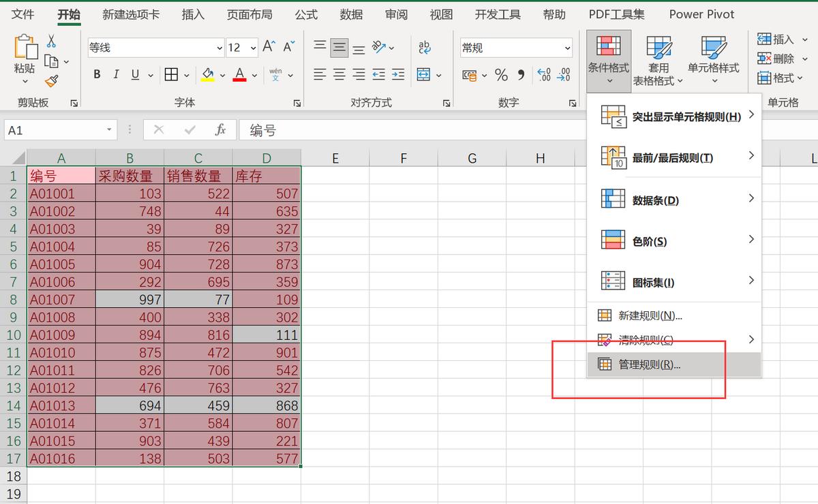Apply the yellow fill color
Screen dimensions: 818x504
[x=208, y=74]
